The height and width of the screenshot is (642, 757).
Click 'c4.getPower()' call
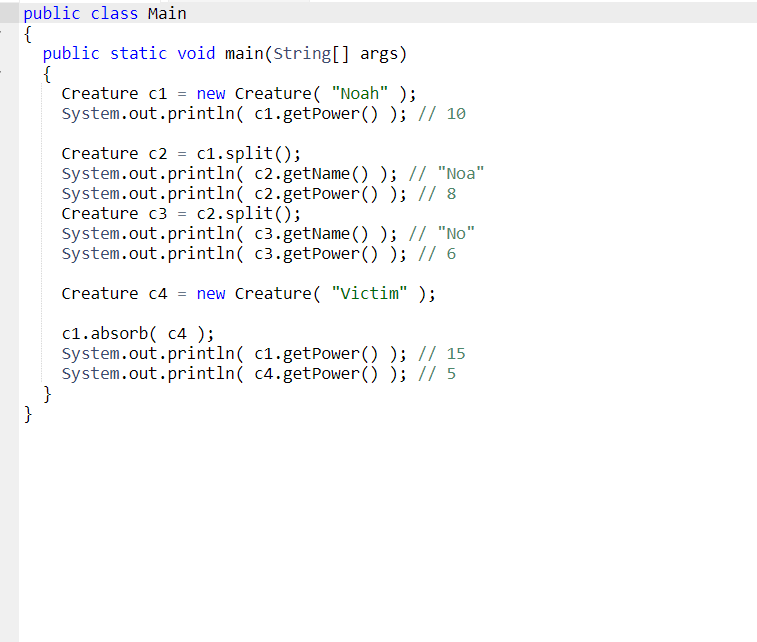[316, 374]
